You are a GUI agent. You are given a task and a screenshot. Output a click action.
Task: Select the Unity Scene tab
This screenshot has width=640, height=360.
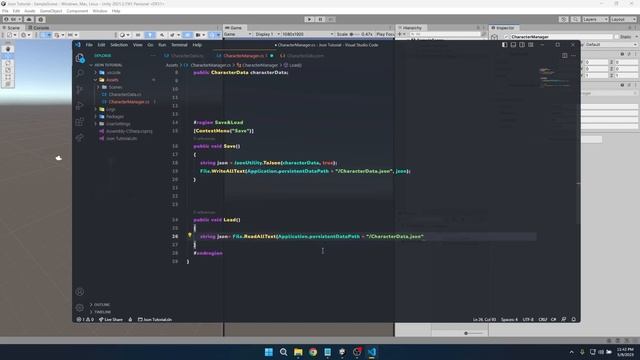pos(11,28)
